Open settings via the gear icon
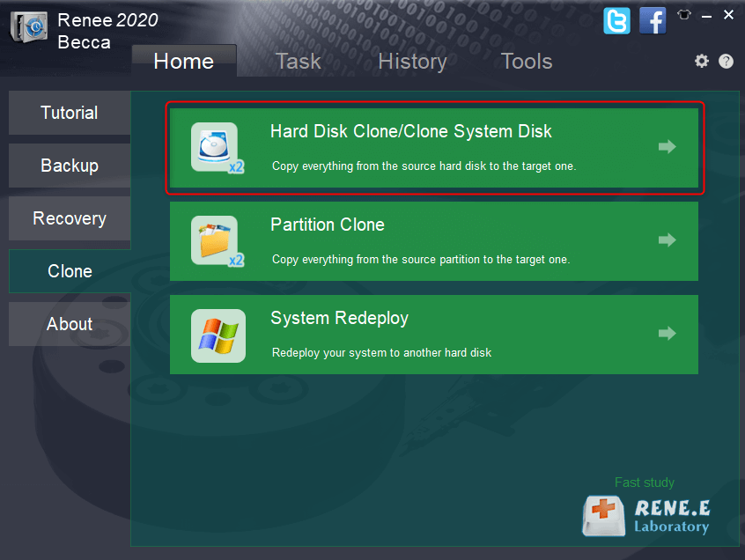 click(701, 61)
